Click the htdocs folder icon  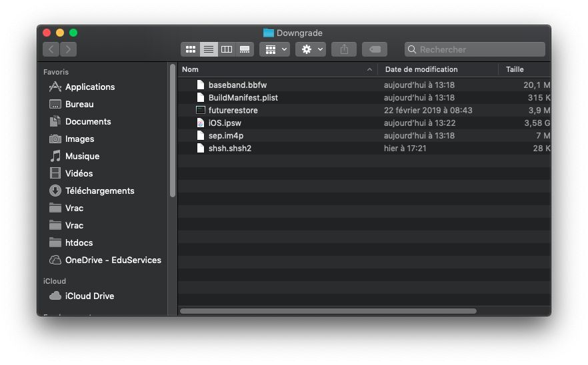(x=55, y=242)
